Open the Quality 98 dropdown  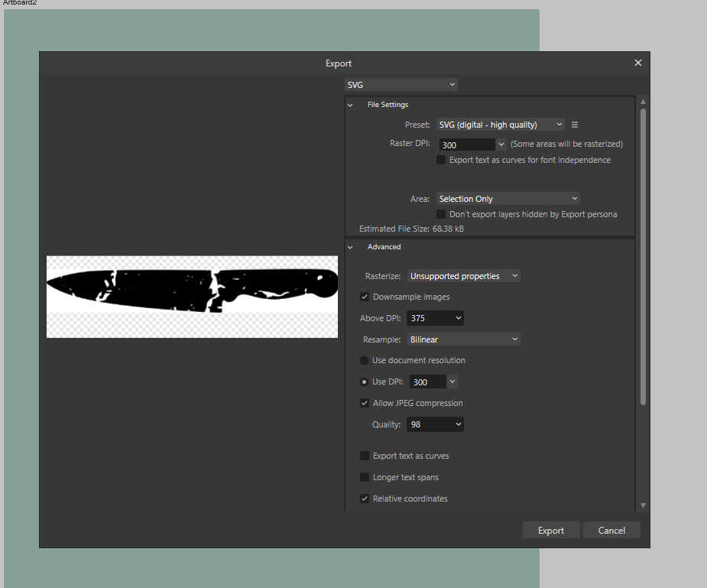(435, 425)
